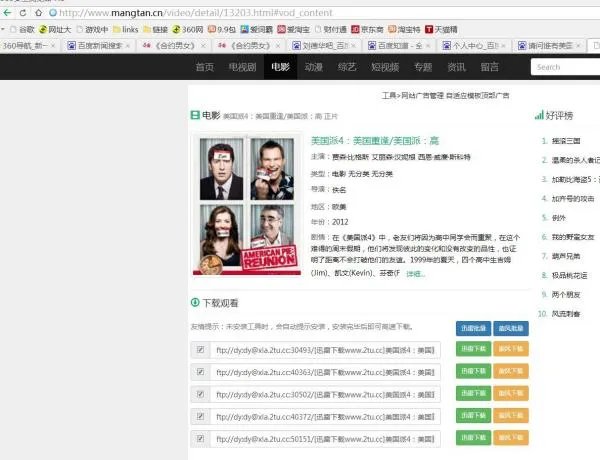
Task: Click the blue 旋风批量 button
Action: (511, 328)
